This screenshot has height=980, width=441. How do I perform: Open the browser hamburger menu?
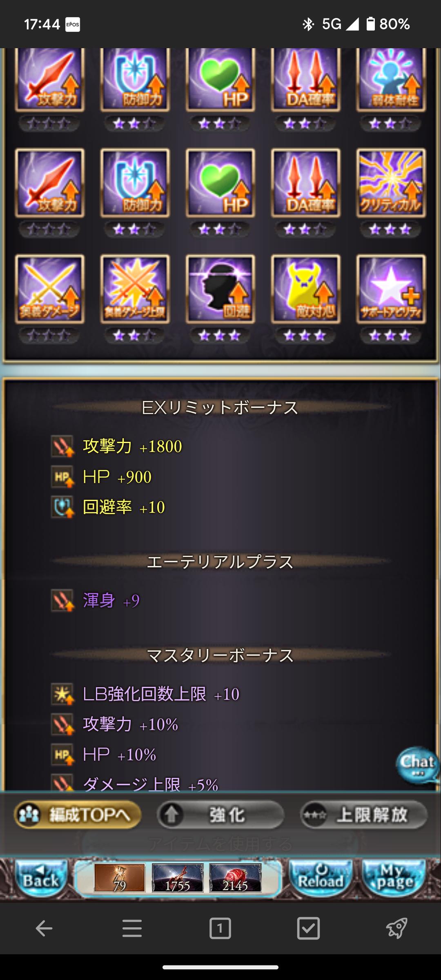point(132,929)
